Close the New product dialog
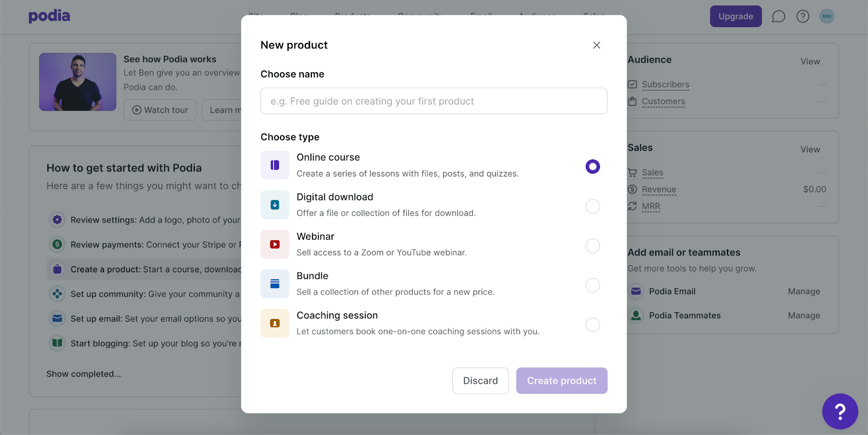868x435 pixels. point(596,45)
